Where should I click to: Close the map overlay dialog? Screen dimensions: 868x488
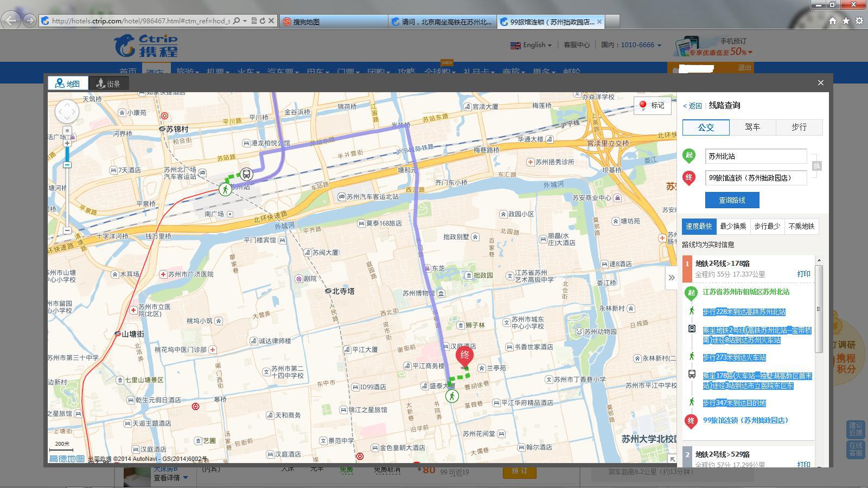(x=820, y=83)
